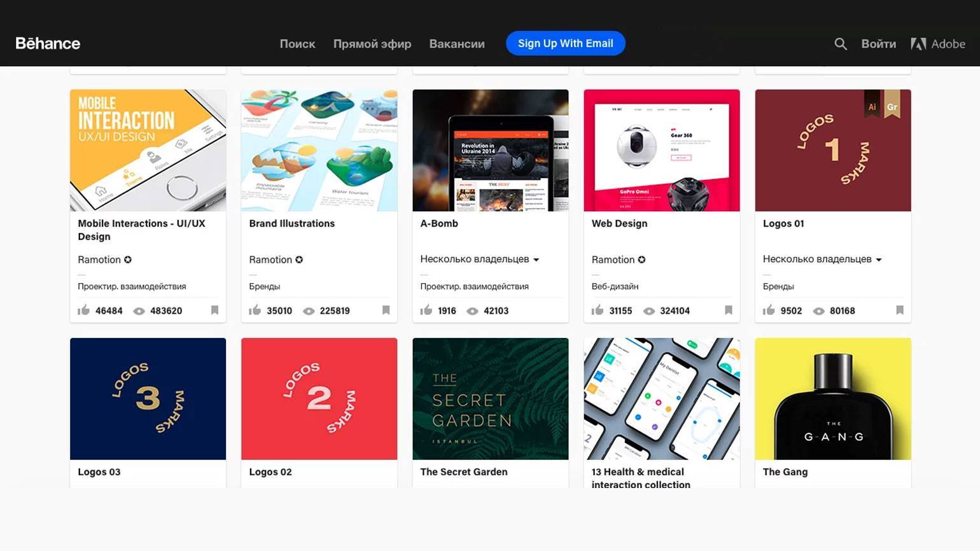Click thumbs-up icon on Mobile Interactions card
This screenshot has width=980, height=551.
pos(83,310)
